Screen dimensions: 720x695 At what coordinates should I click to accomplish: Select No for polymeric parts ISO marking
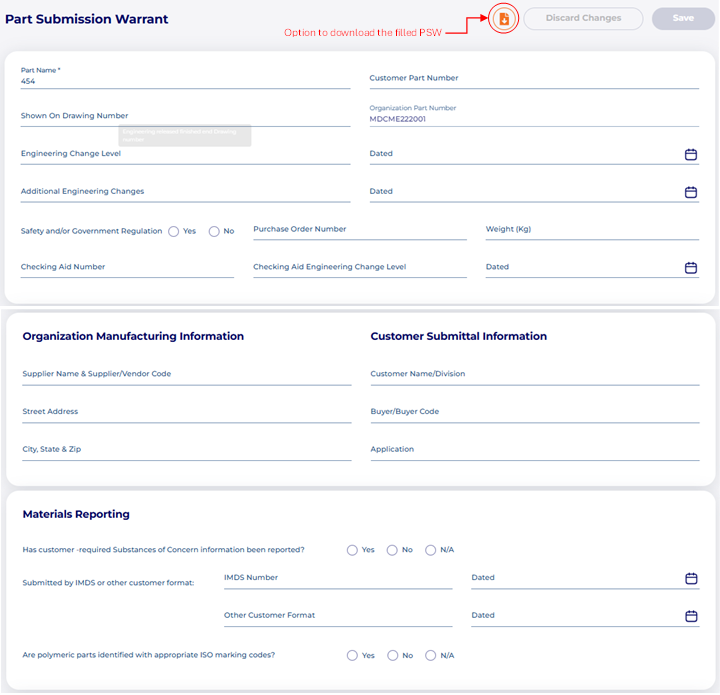pos(392,656)
